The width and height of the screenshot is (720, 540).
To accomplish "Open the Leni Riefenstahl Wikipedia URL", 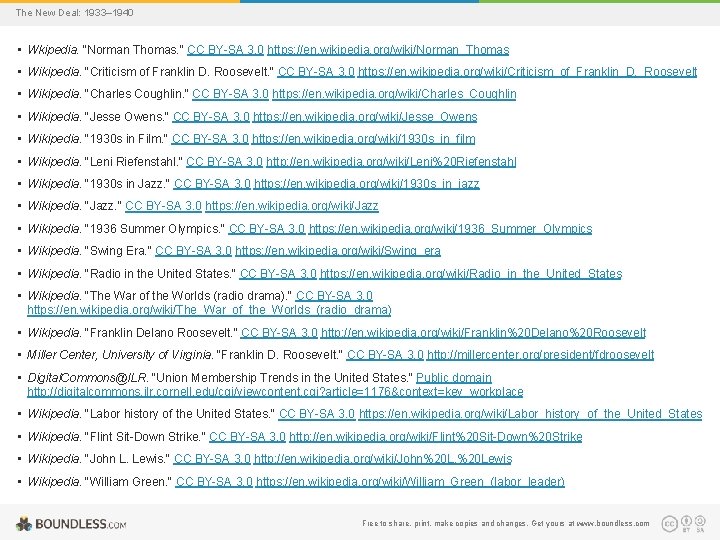I will [391, 162].
